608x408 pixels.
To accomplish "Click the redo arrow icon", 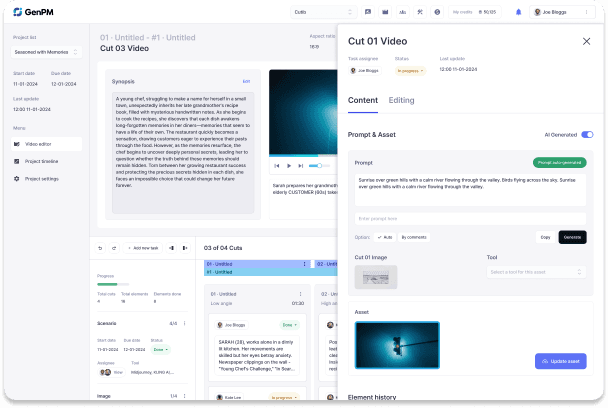I will click(114, 247).
